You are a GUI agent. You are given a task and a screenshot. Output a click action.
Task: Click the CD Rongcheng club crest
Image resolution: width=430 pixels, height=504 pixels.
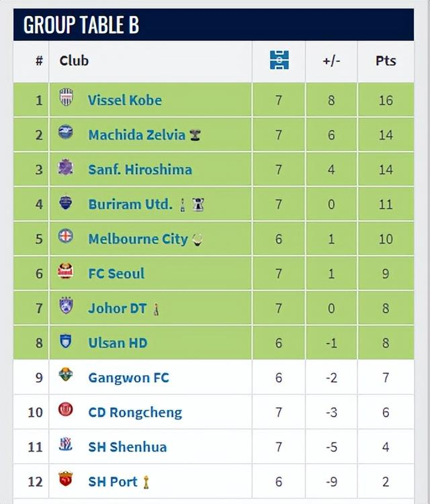tap(66, 411)
